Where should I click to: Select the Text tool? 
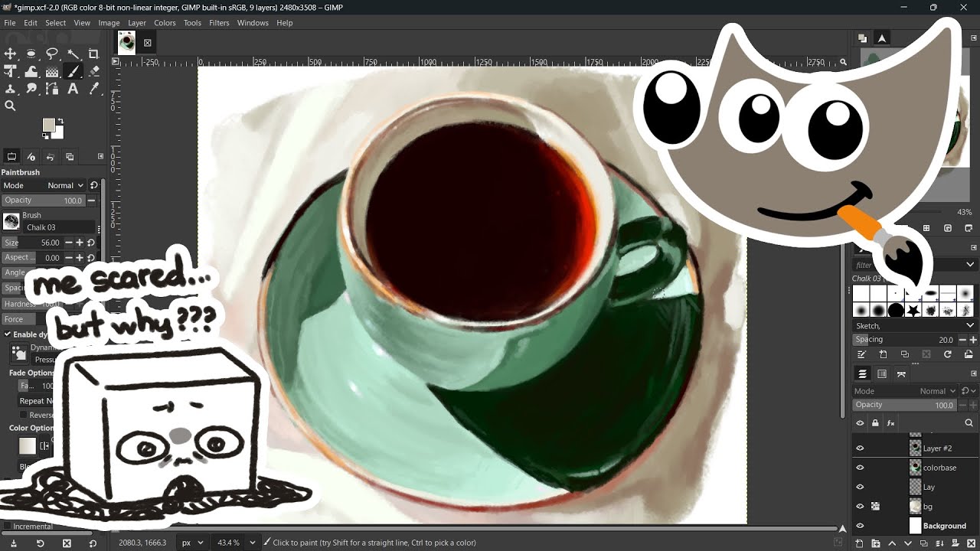73,89
